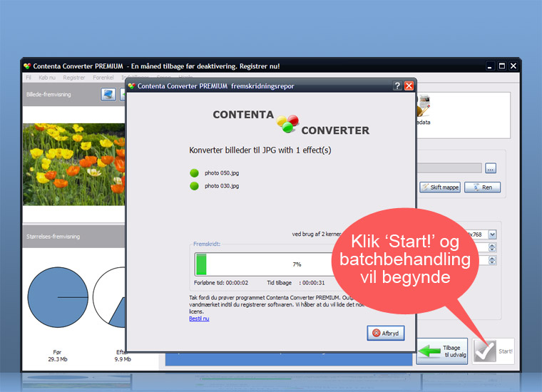Screen dimensions: 542x392
Task: Click the Før size pie chart
Action: tap(58, 297)
